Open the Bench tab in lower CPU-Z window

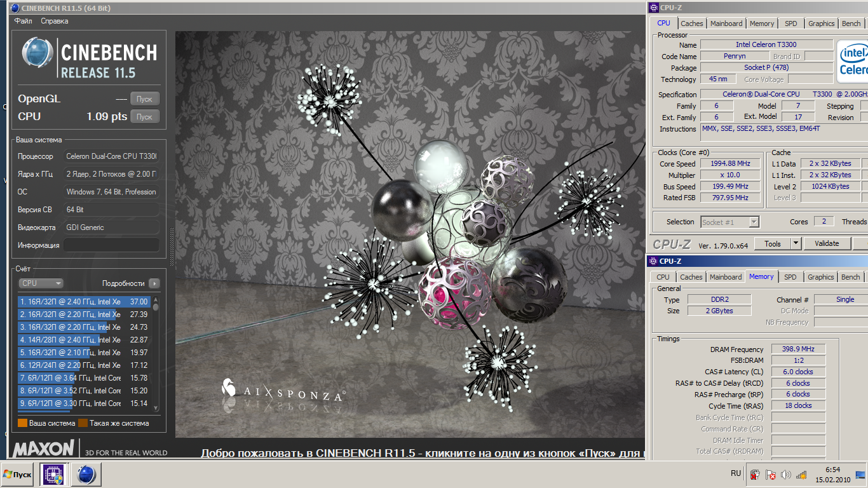(x=850, y=277)
